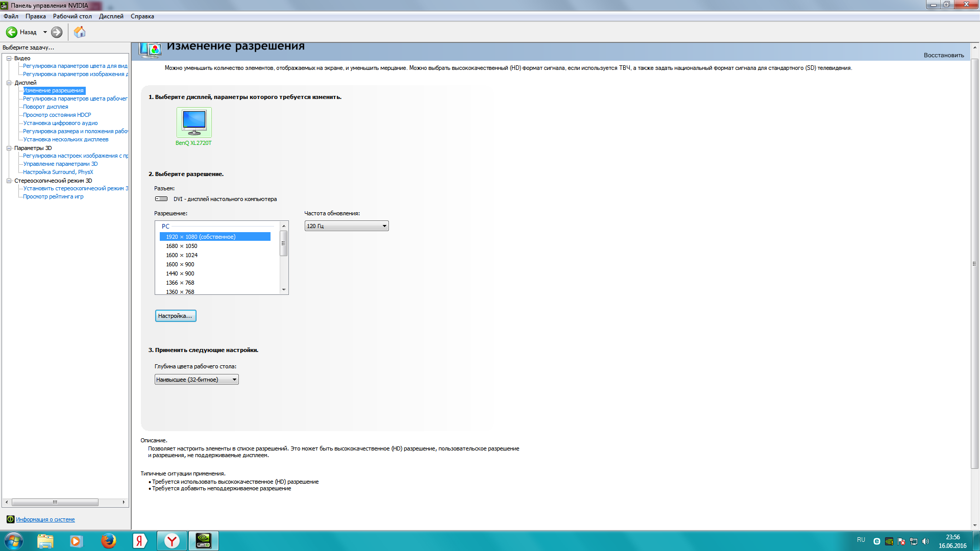Open Информация о системе link

(45, 519)
